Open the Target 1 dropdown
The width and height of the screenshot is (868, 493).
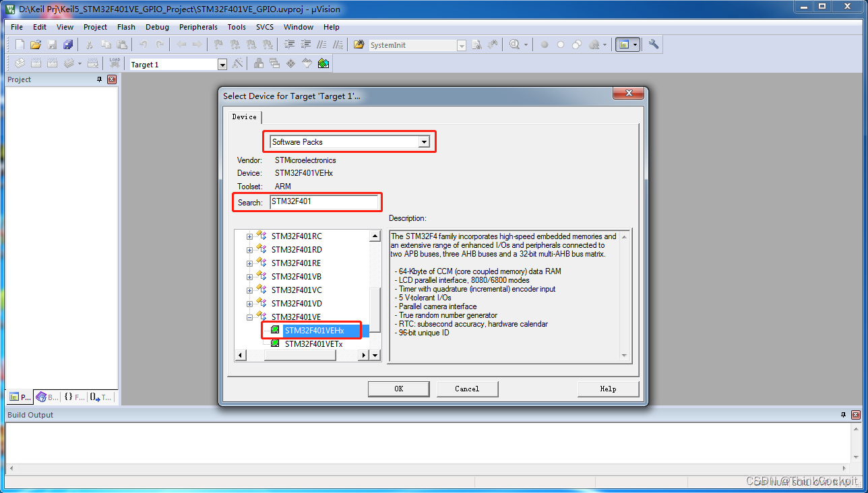pyautogui.click(x=222, y=64)
